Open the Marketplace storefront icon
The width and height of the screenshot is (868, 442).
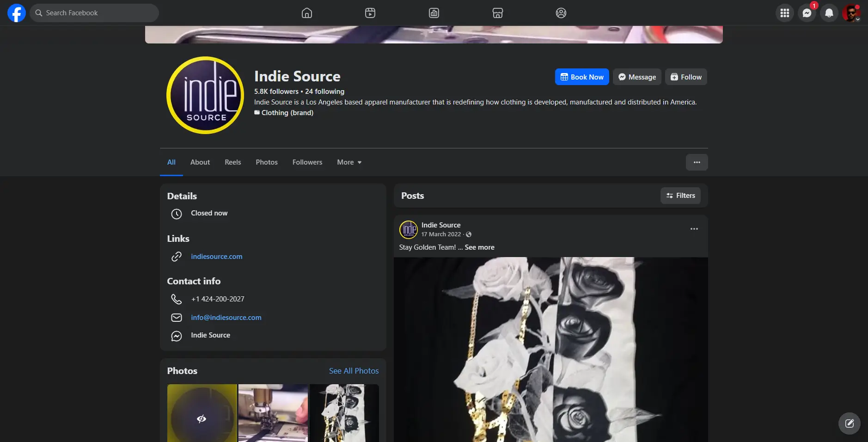pos(498,13)
